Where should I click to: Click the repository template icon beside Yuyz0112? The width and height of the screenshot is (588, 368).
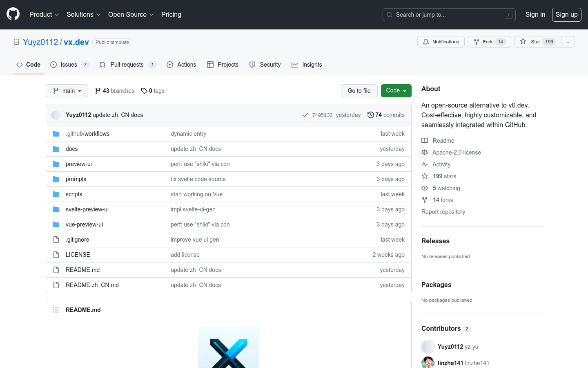point(16,42)
